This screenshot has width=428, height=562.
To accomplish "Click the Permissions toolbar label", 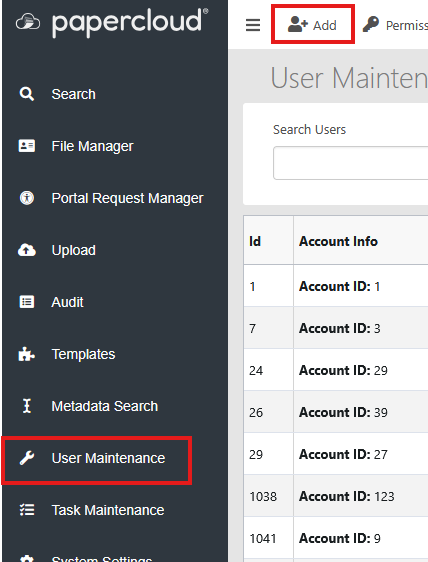I will point(407,25).
